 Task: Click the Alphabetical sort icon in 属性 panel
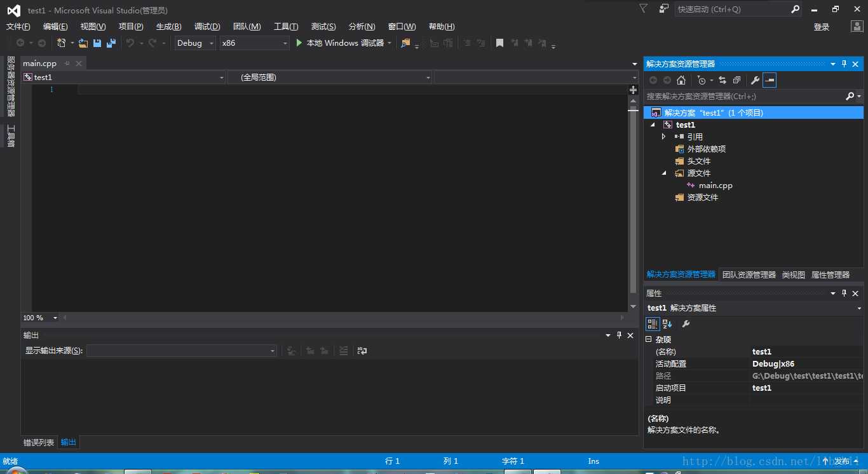(x=667, y=324)
